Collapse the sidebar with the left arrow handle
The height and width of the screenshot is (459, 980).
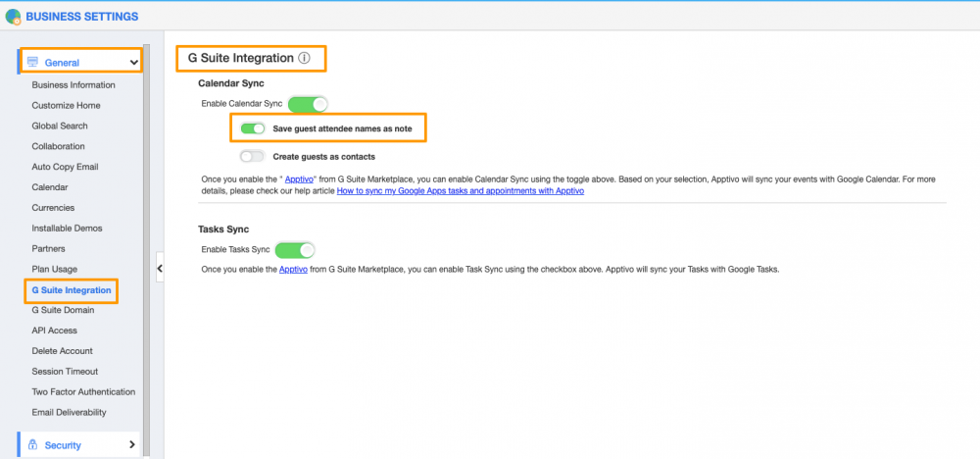click(160, 268)
